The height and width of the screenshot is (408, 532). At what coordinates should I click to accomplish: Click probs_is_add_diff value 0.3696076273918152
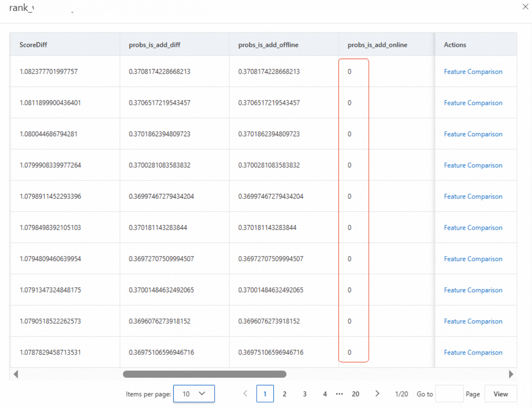tap(159, 321)
